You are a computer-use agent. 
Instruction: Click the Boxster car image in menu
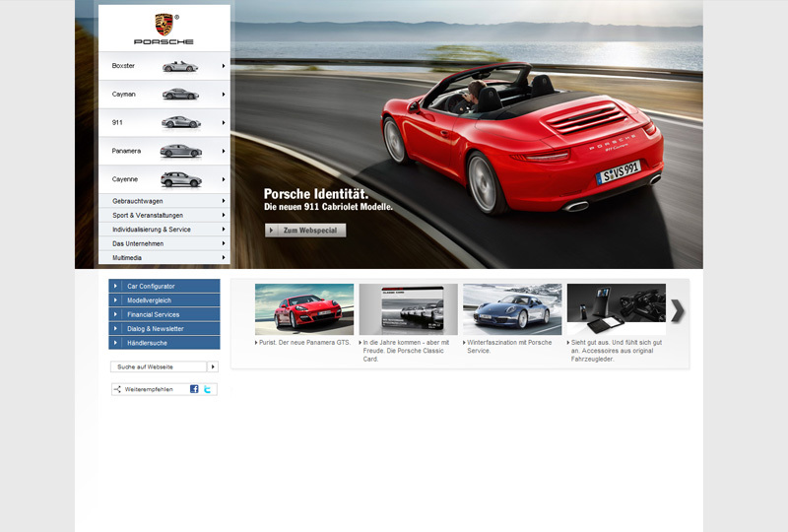point(180,66)
